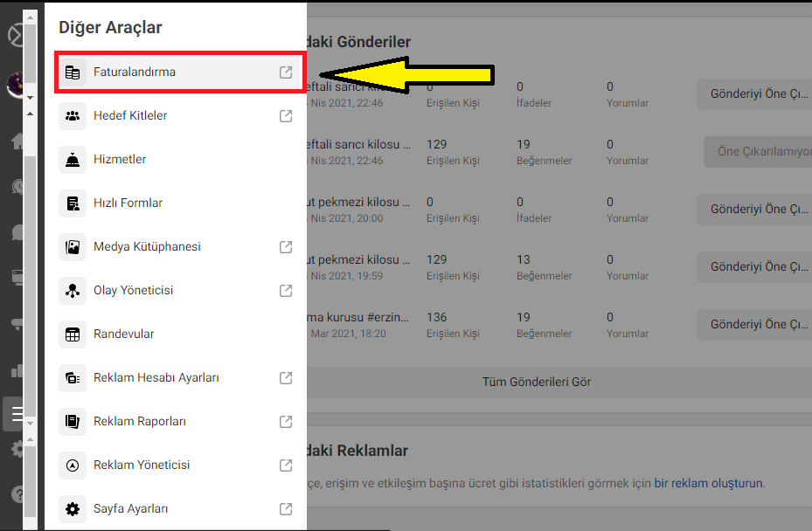Click the settings gear in left sidebar
Screen dimensions: 812x531
tap(17, 449)
